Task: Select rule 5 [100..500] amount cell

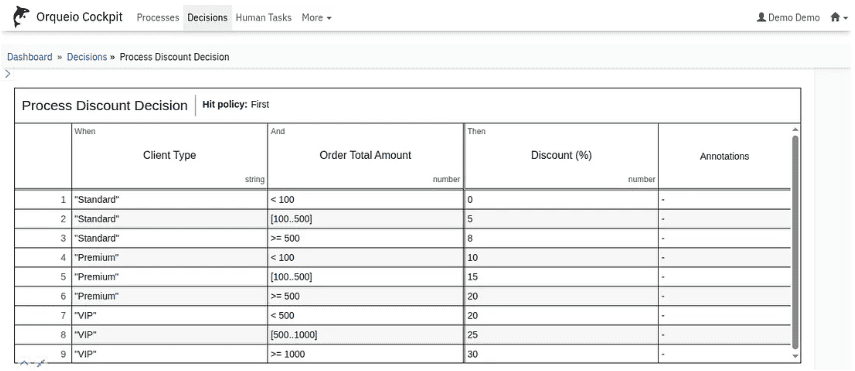Action: (365, 277)
